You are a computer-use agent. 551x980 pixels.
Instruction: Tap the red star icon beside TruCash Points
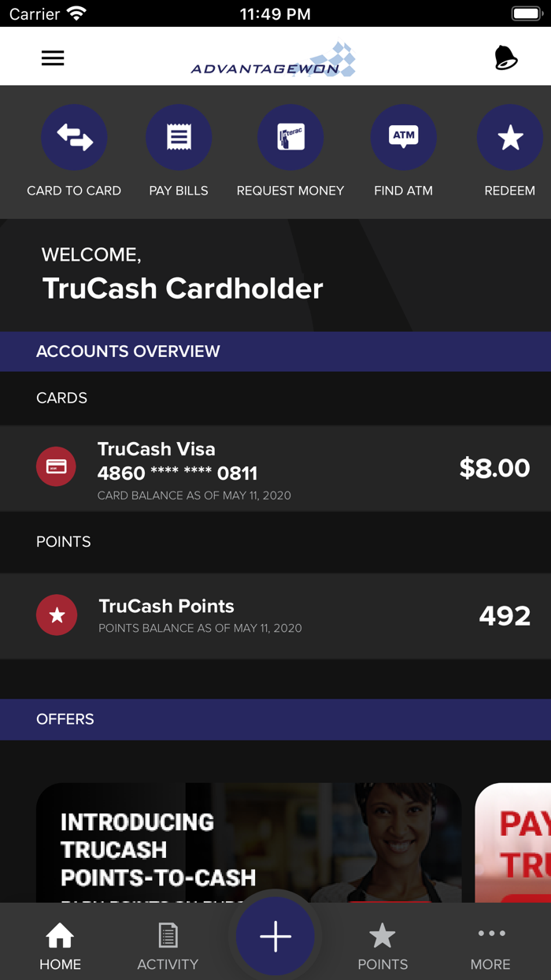57,614
